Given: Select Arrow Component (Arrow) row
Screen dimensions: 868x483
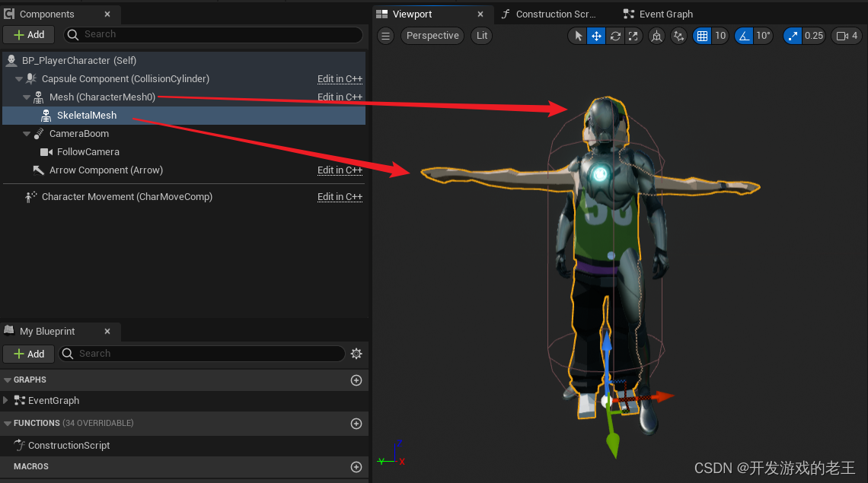Looking at the screenshot, I should point(183,170).
